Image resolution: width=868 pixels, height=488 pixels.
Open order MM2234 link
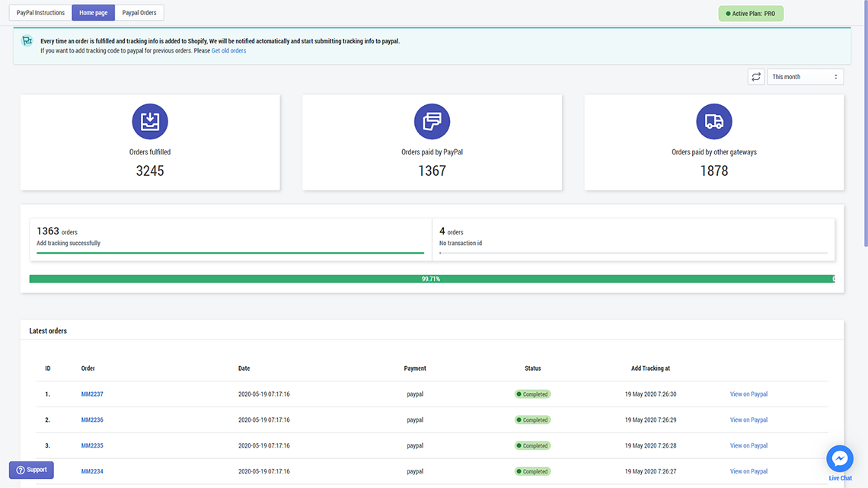pyautogui.click(x=92, y=471)
